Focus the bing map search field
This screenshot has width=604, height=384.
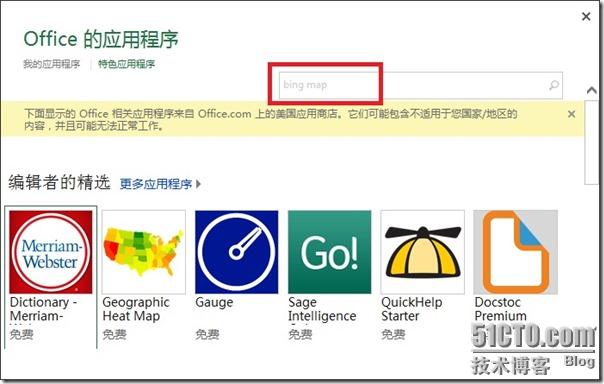pyautogui.click(x=421, y=85)
